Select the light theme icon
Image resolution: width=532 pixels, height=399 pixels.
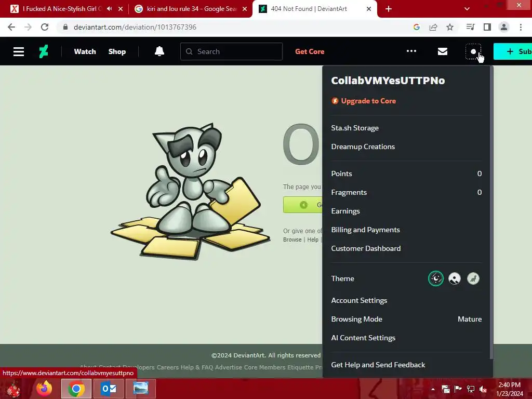click(x=454, y=278)
